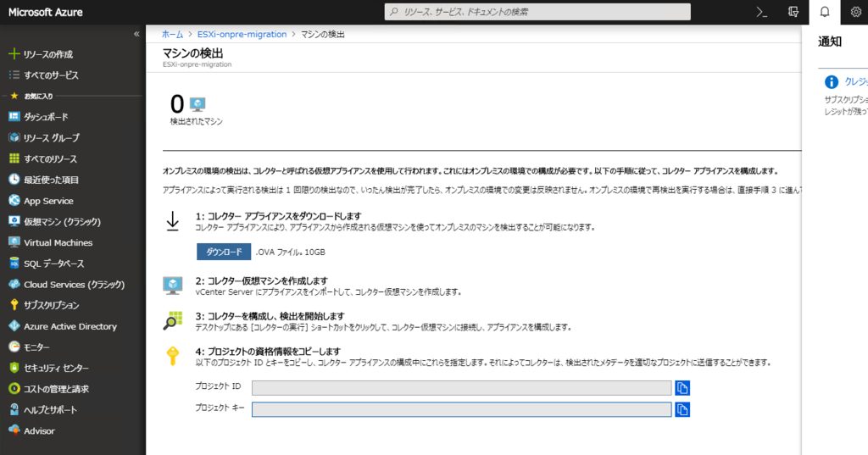This screenshot has width=868, height=455.
Task: Open すべてのリソース grid icon
Action: [x=14, y=158]
